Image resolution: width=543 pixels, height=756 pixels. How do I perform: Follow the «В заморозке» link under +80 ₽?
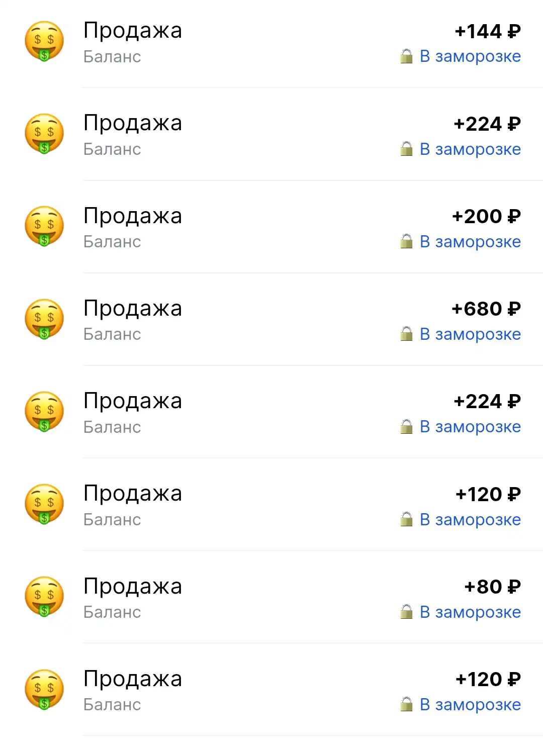[470, 612]
